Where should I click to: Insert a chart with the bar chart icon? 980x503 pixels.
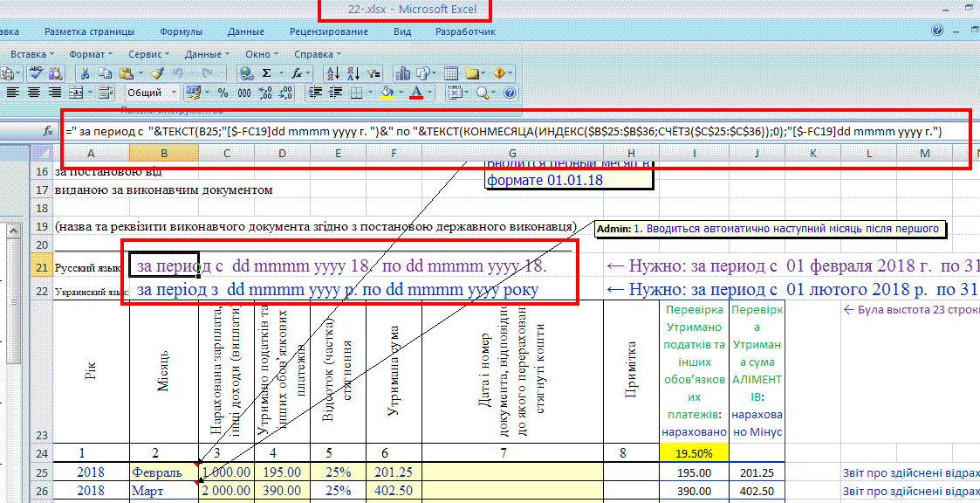[x=403, y=73]
